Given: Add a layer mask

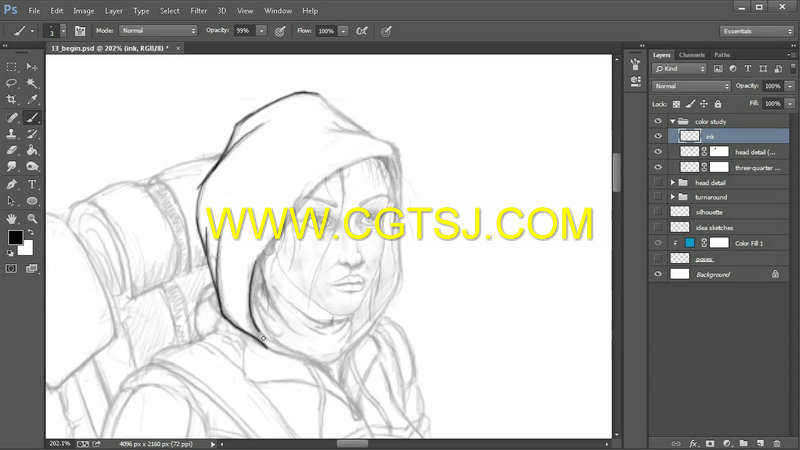Looking at the screenshot, I should click(710, 444).
